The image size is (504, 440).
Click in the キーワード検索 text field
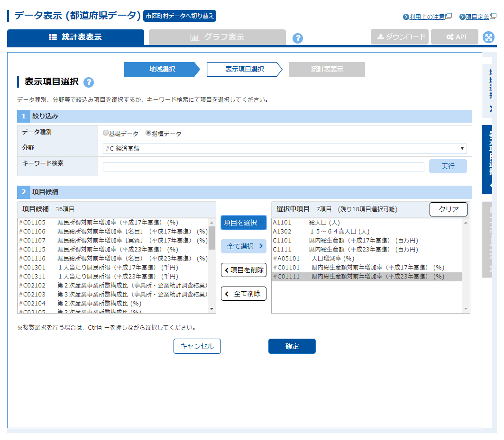pos(263,167)
